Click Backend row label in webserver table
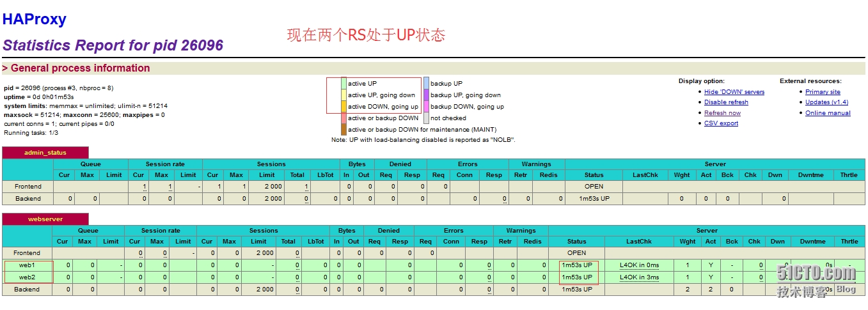The image size is (868, 310). click(x=27, y=290)
